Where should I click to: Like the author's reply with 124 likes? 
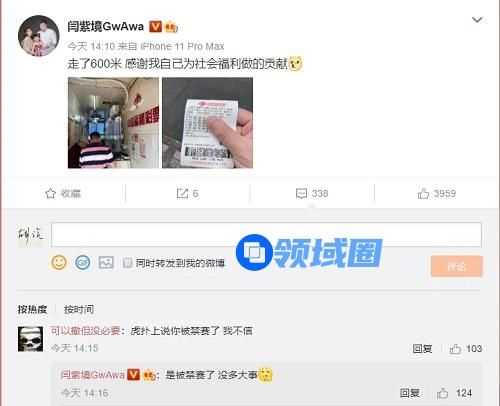[442, 393]
